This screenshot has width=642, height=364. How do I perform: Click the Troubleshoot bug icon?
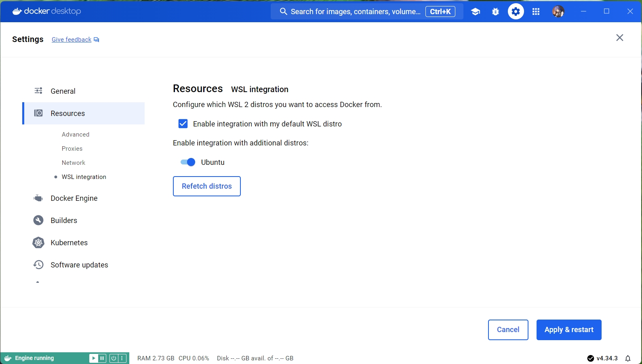[x=495, y=12]
